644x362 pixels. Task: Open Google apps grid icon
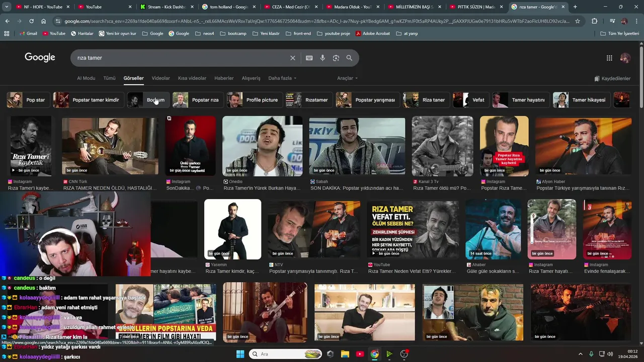coord(609,58)
